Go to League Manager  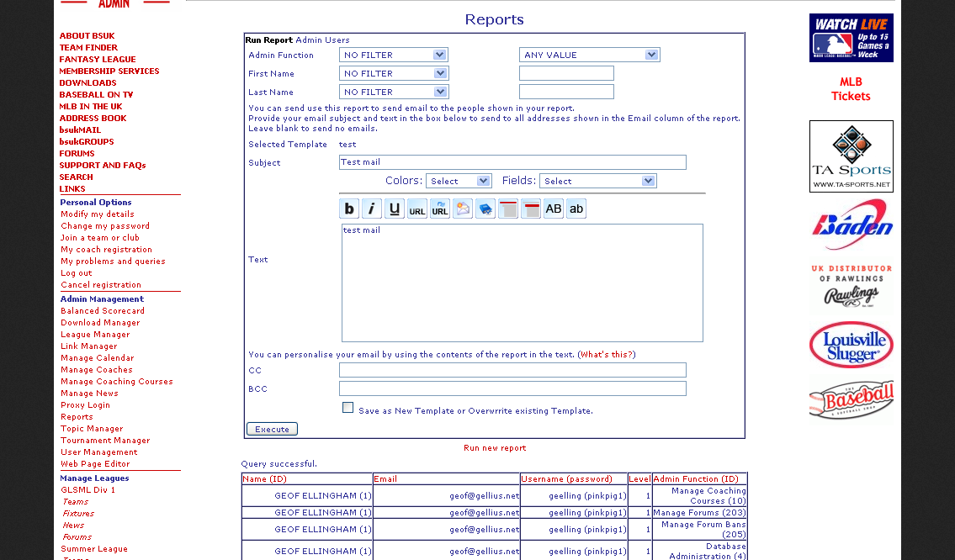[95, 334]
